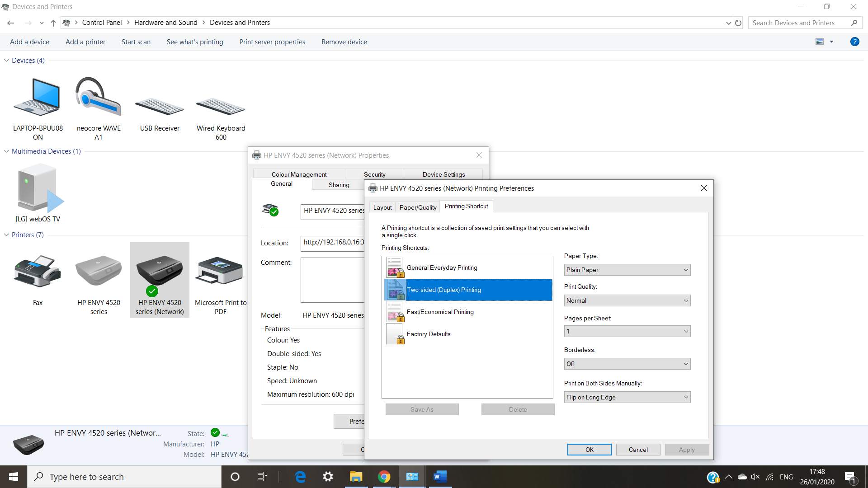This screenshot has height=488, width=868.
Task: Open Google Chrome from the taskbar
Action: coord(384,477)
